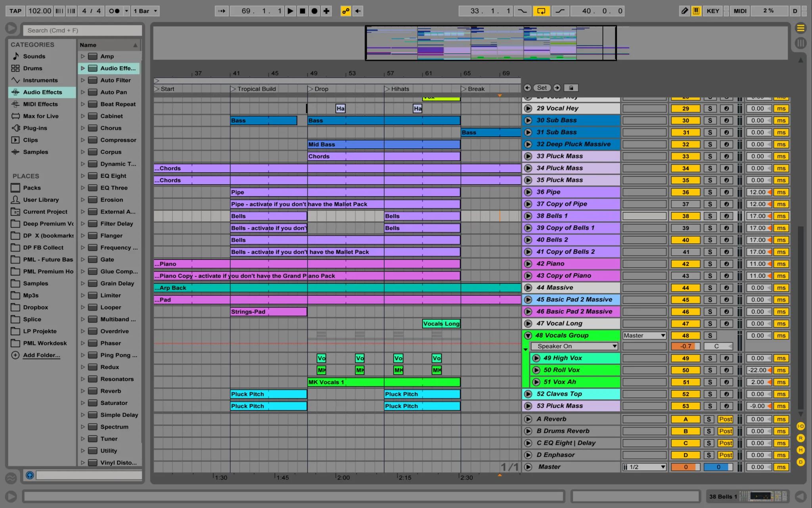812x508 pixels.
Task: Click the Search browser field
Action: (82, 30)
